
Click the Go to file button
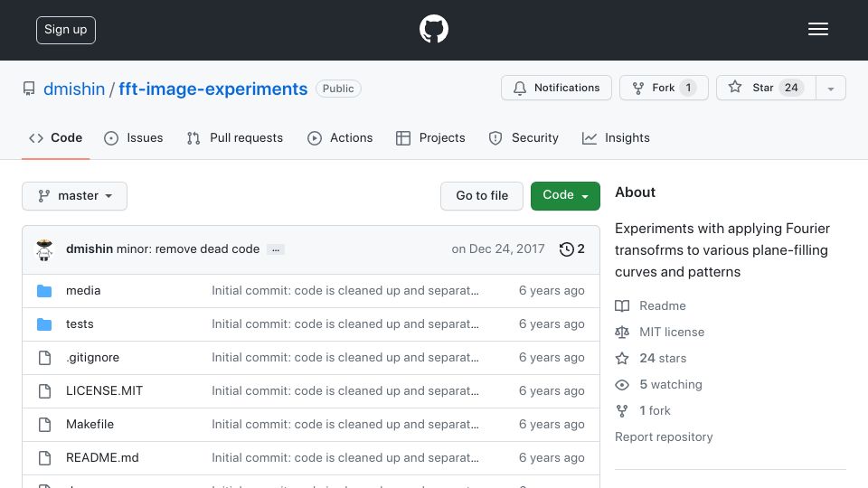click(482, 196)
